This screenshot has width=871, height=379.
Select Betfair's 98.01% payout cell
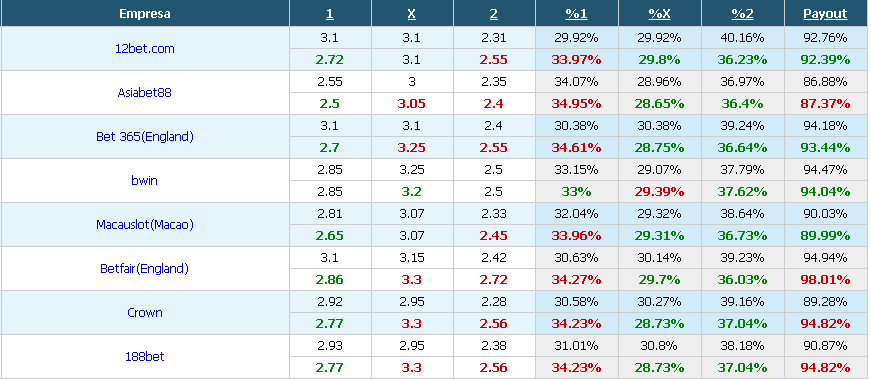pos(825,280)
